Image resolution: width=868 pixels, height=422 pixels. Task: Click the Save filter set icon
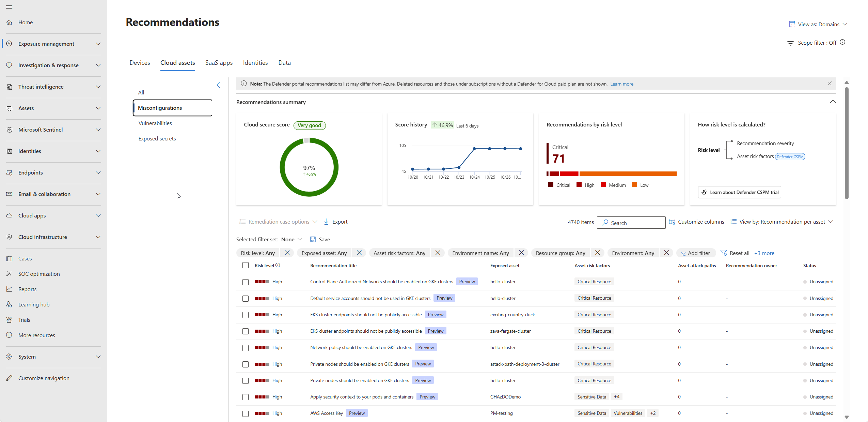313,239
